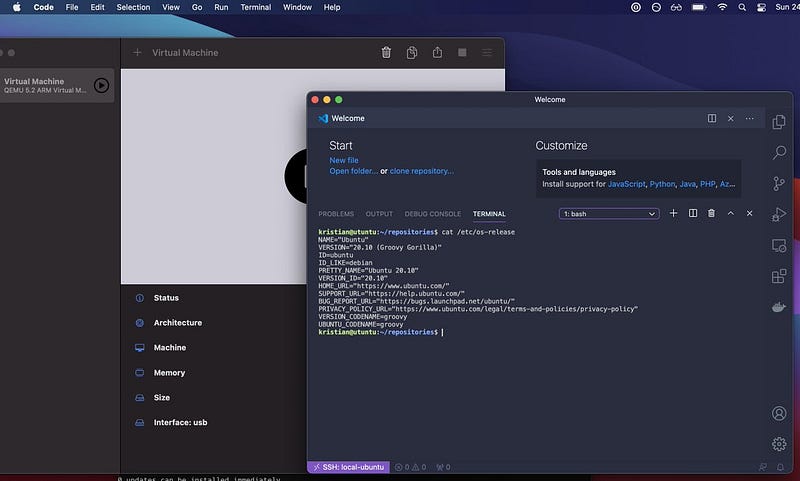Image resolution: width=800 pixels, height=481 pixels.
Task: Open the Source Control view
Action: tap(779, 184)
